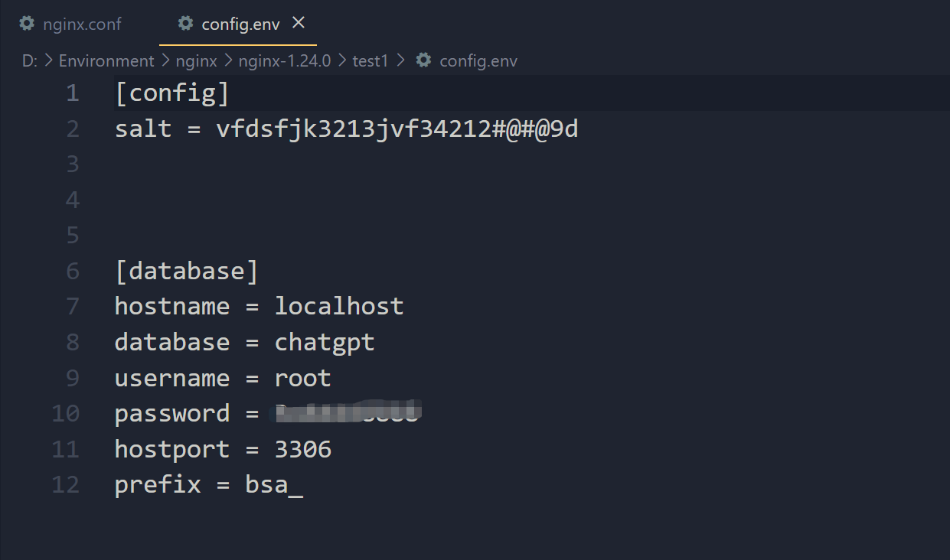Expand the nginx-1.24.0 breadcrumb entry
The height and width of the screenshot is (560, 950).
click(284, 60)
